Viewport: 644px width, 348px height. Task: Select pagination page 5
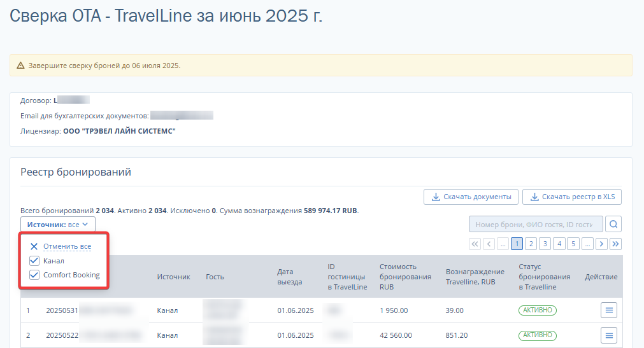[573, 244]
